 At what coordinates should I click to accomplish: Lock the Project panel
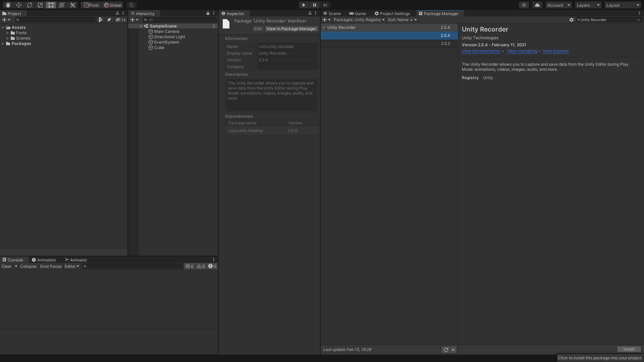(x=117, y=13)
